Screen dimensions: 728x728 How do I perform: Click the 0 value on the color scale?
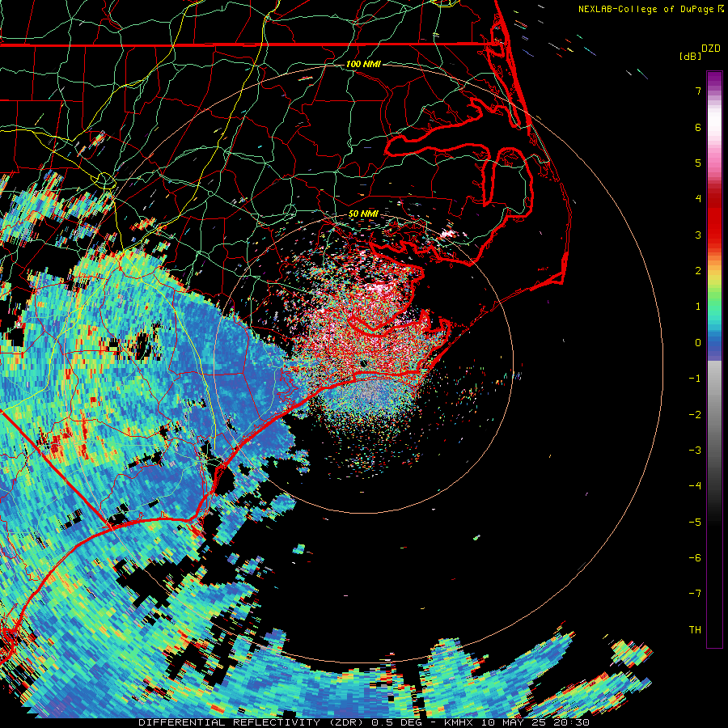pyautogui.click(x=698, y=343)
